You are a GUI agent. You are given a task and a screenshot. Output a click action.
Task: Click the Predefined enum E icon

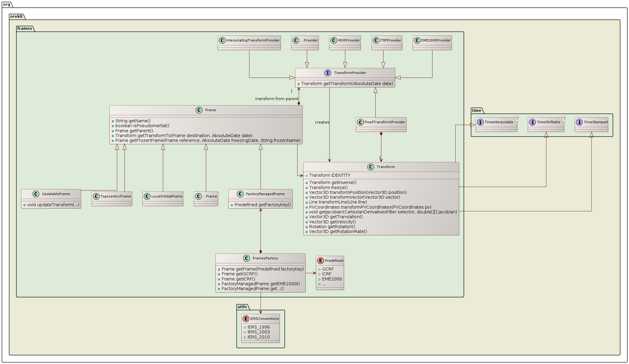point(320,261)
